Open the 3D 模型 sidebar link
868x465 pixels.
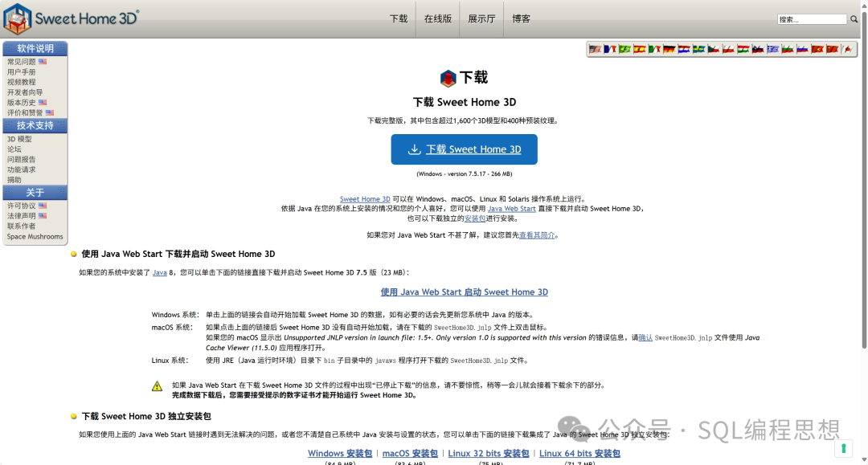(20, 139)
